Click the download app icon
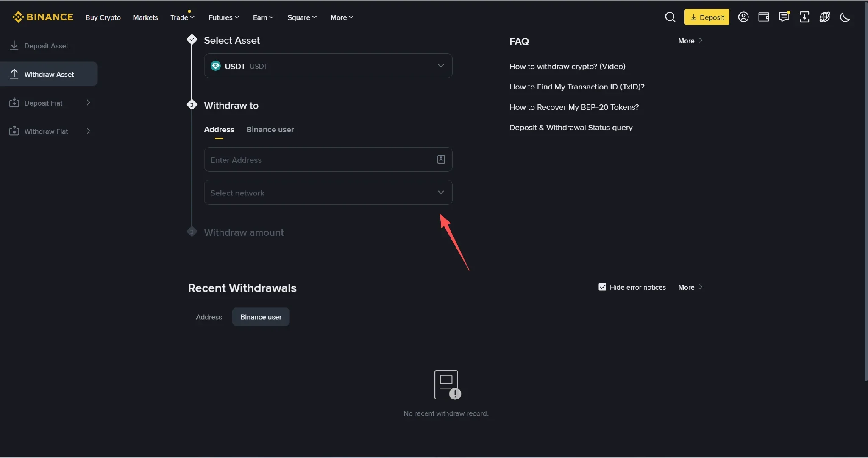The image size is (868, 458). pos(804,17)
